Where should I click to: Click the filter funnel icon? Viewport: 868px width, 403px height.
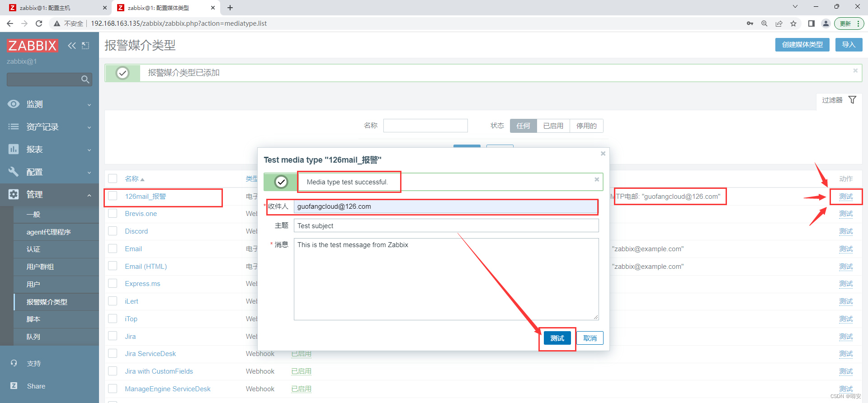pos(852,100)
